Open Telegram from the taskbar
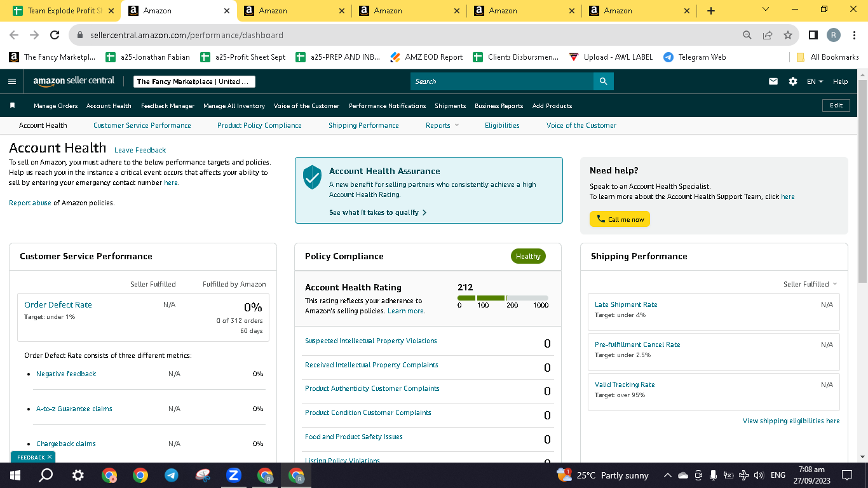868x488 pixels. tap(171, 475)
